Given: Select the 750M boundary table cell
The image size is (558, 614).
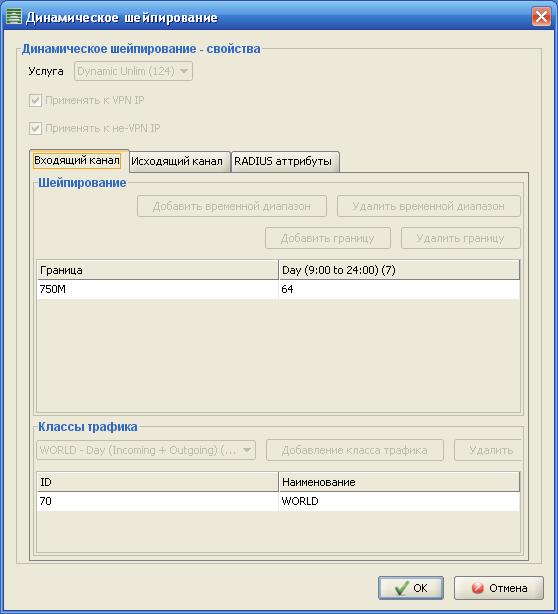Looking at the screenshot, I should pos(157,289).
